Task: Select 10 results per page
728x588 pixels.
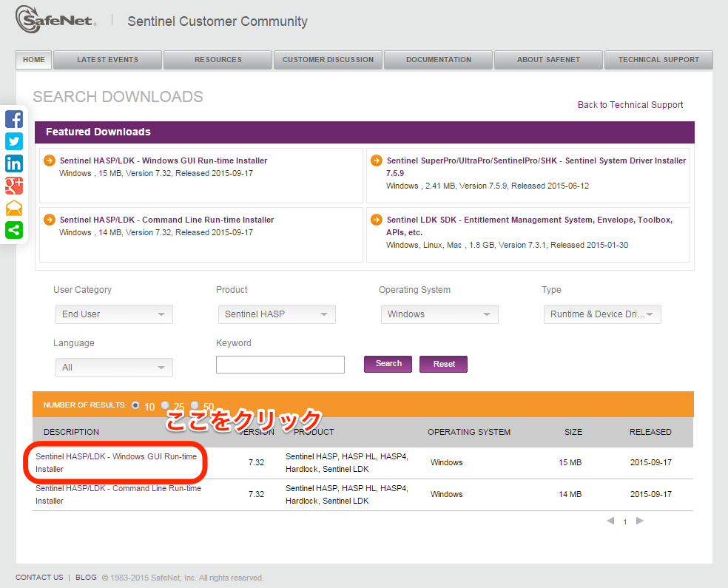Action: click(135, 405)
